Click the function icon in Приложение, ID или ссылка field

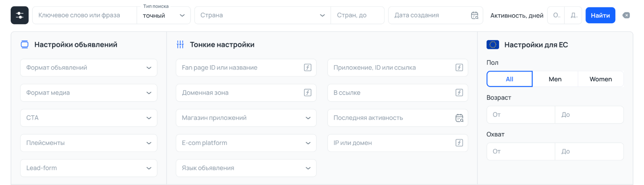459,67
